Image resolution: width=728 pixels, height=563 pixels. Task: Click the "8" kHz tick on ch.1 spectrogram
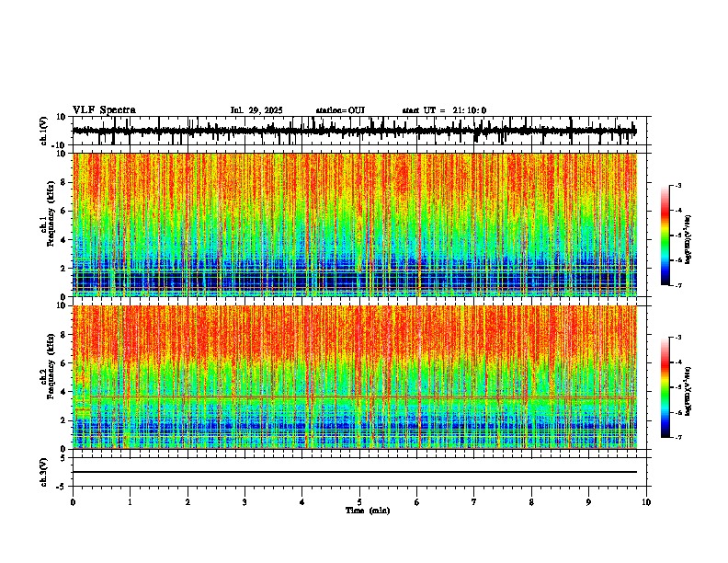[63, 182]
